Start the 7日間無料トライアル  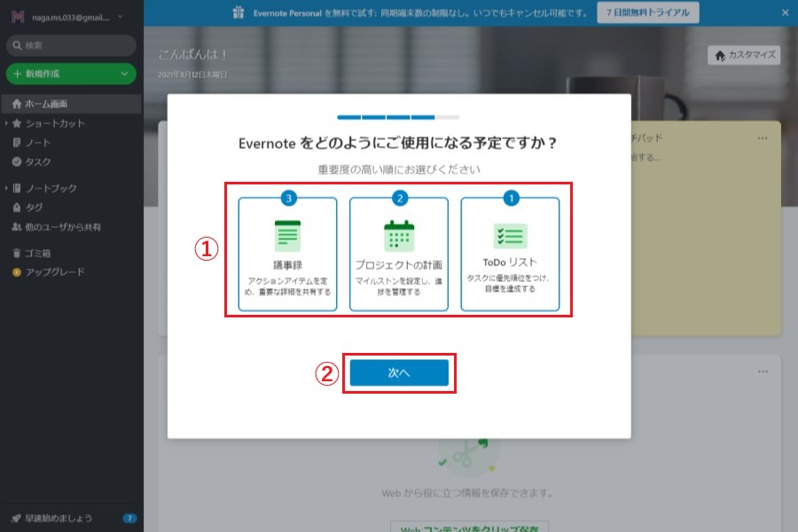pyautogui.click(x=648, y=12)
